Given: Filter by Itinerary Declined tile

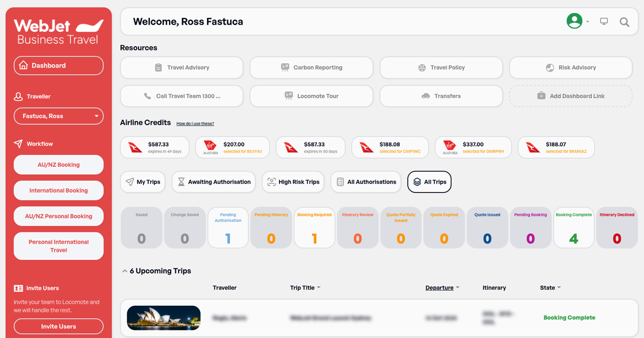Looking at the screenshot, I should 617,228.
